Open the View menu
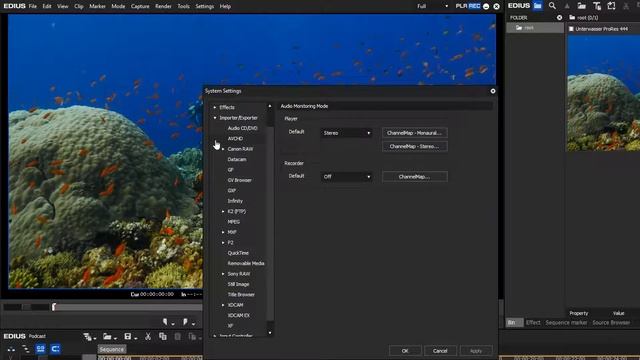The height and width of the screenshot is (360, 640). 62,6
